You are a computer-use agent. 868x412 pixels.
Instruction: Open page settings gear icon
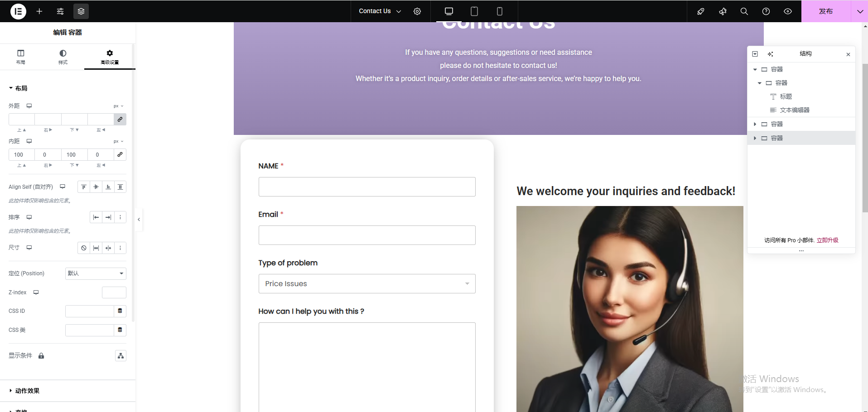pyautogui.click(x=417, y=11)
